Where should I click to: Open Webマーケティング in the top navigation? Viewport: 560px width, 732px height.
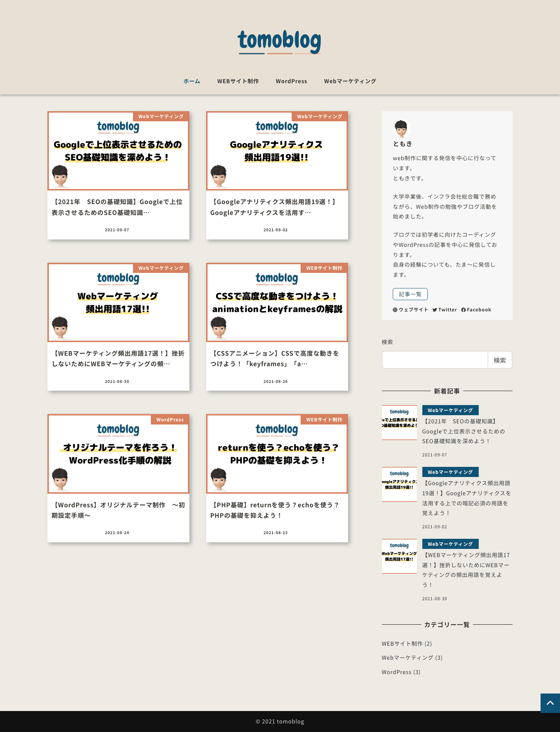point(350,81)
